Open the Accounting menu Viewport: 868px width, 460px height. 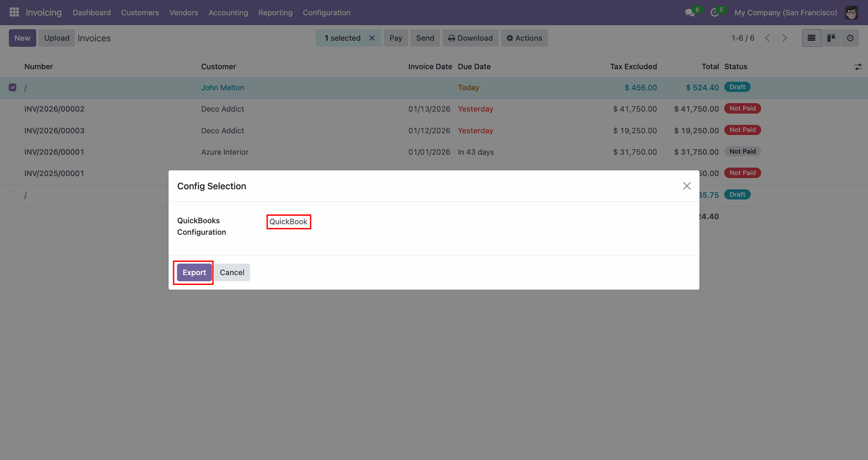point(228,13)
